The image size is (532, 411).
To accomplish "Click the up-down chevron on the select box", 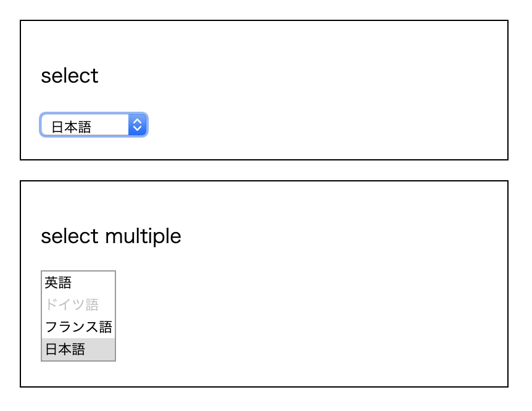I will 138,125.
